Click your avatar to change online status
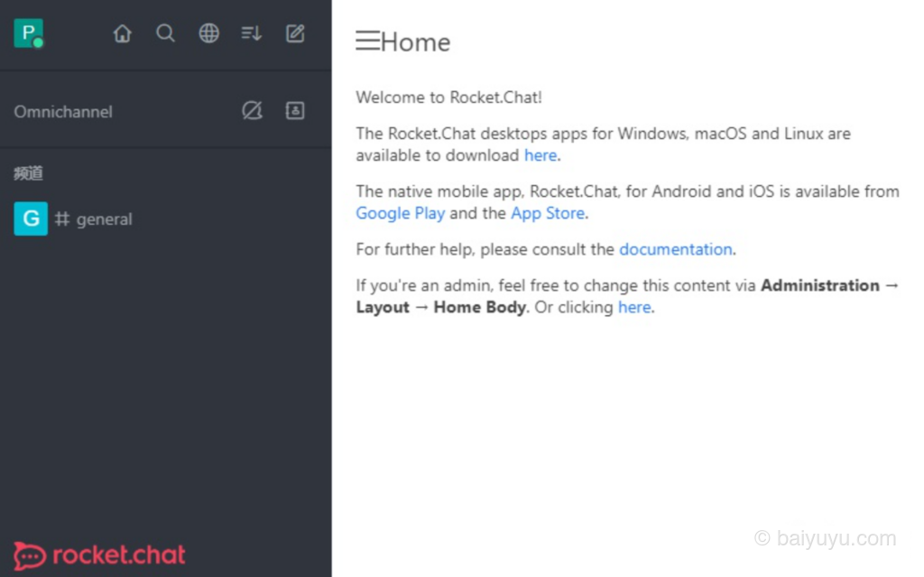This screenshot has width=924, height=577. [x=27, y=33]
